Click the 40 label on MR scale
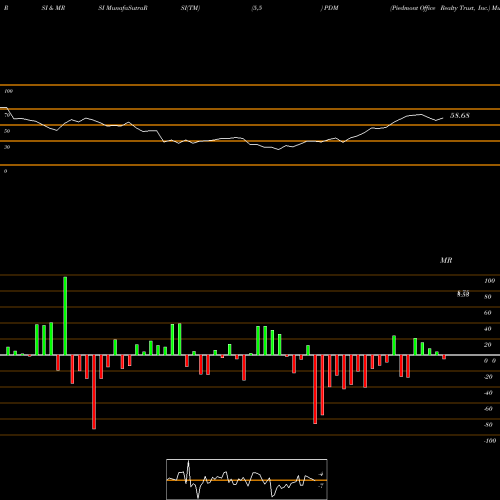 pos(488,329)
